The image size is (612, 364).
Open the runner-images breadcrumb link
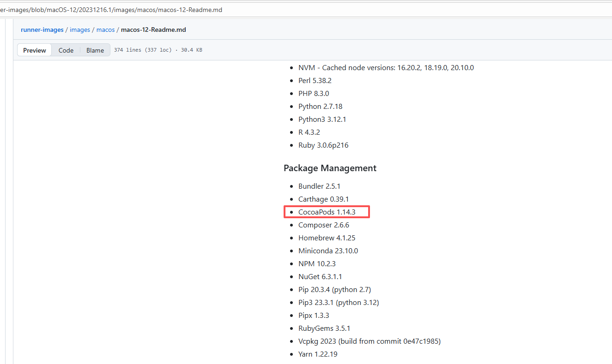42,30
